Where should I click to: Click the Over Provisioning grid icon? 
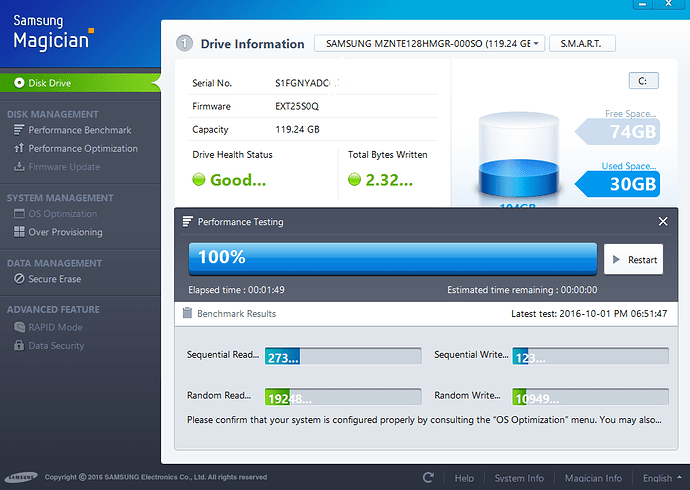click(19, 232)
